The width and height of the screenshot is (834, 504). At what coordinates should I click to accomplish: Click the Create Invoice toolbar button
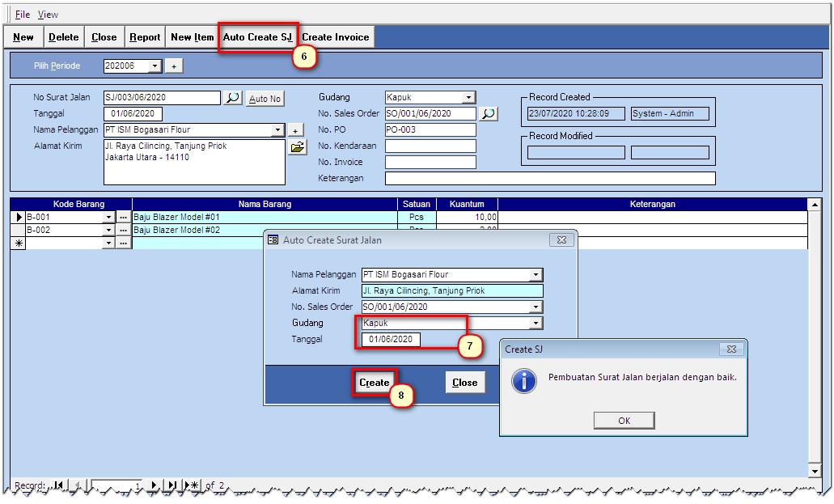point(335,37)
